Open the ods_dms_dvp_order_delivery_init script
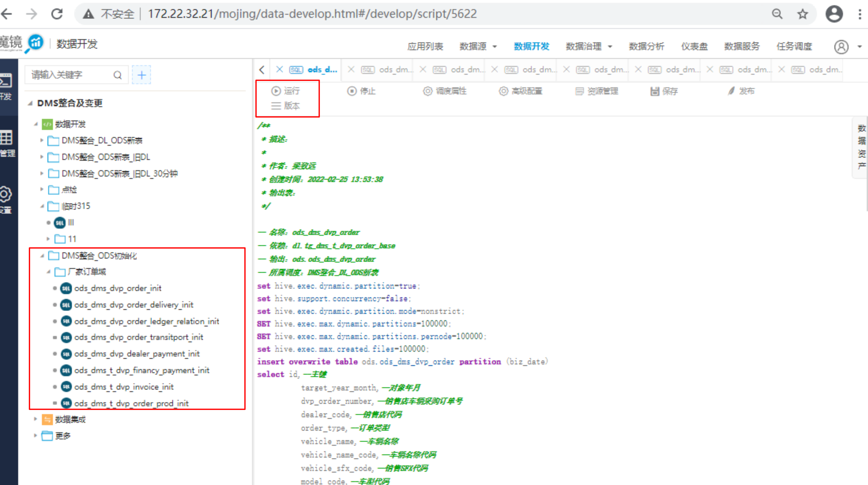This screenshot has width=868, height=485. (134, 305)
